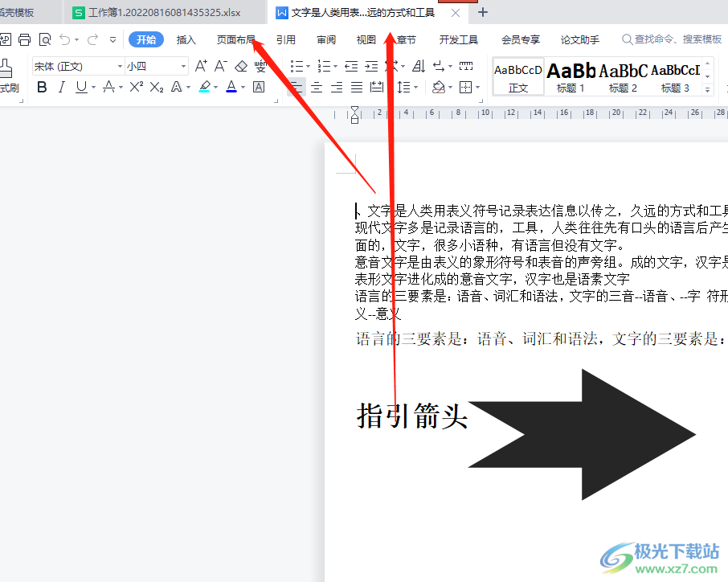Apply the 标题 3 style
This screenshot has height=582, width=728.
click(x=675, y=77)
